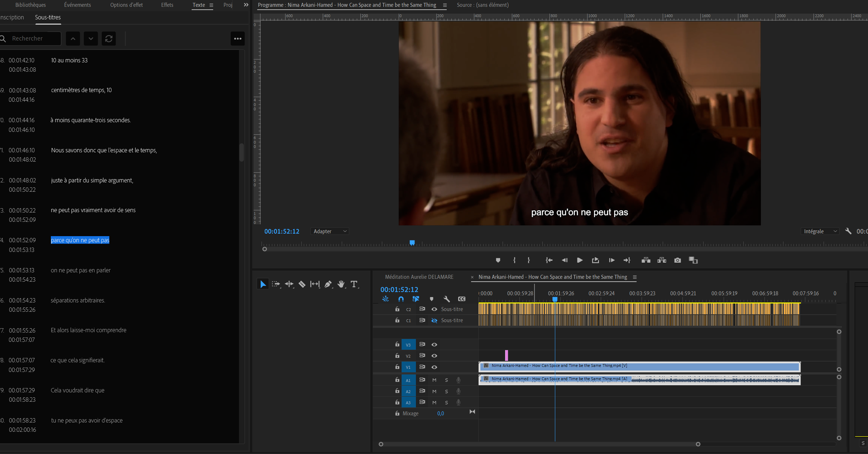Show hidden C1 Sous-titre track
The width and height of the screenshot is (868, 454).
click(x=434, y=320)
